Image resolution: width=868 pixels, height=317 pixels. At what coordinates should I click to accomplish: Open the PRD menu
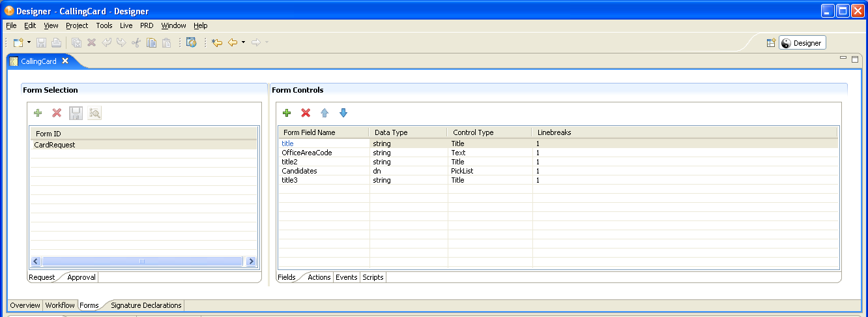click(x=147, y=25)
